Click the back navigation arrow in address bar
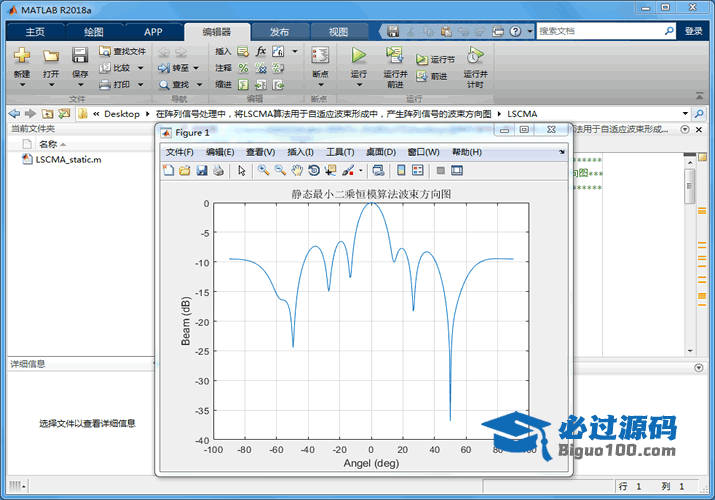The width and height of the screenshot is (715, 500). coord(14,113)
